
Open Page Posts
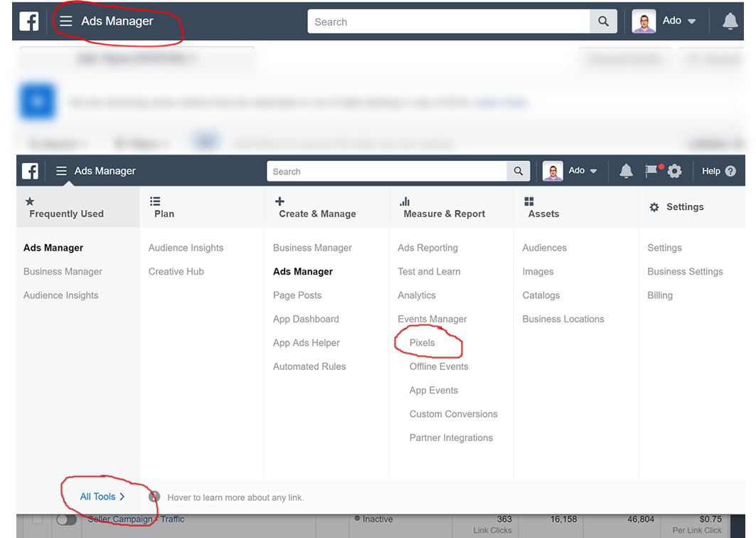point(297,295)
